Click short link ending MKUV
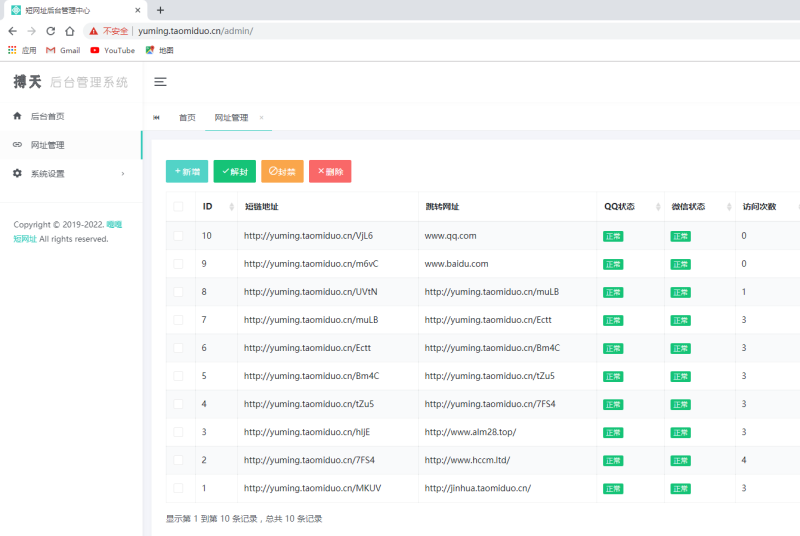This screenshot has height=536, width=800. (x=312, y=488)
